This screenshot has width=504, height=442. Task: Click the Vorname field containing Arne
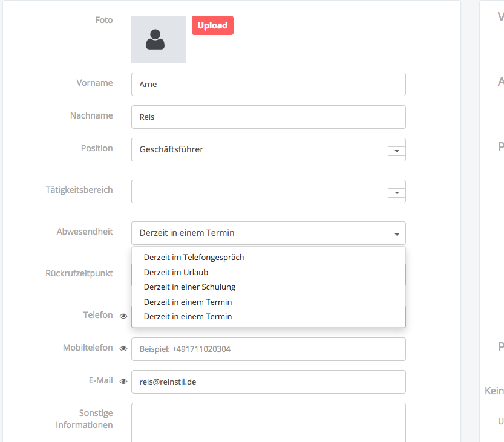click(x=268, y=85)
